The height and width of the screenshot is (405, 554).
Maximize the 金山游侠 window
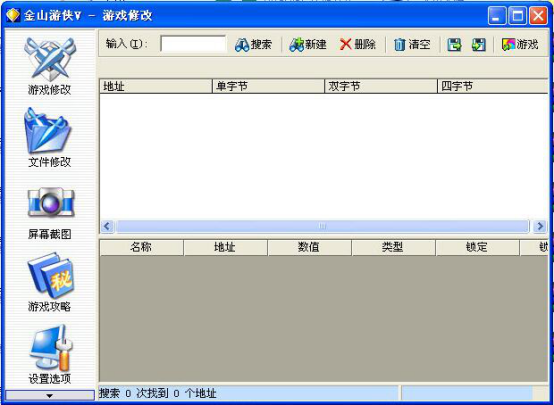pyautogui.click(x=518, y=16)
